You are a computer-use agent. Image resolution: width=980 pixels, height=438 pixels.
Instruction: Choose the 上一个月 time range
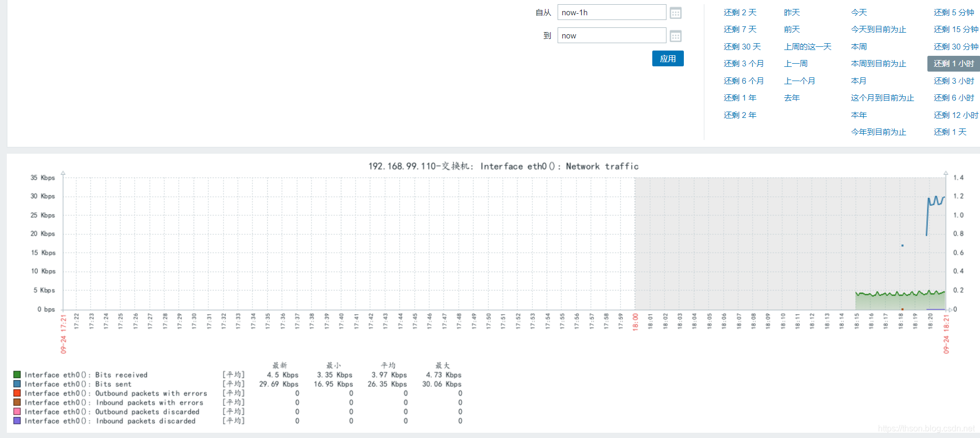point(800,81)
